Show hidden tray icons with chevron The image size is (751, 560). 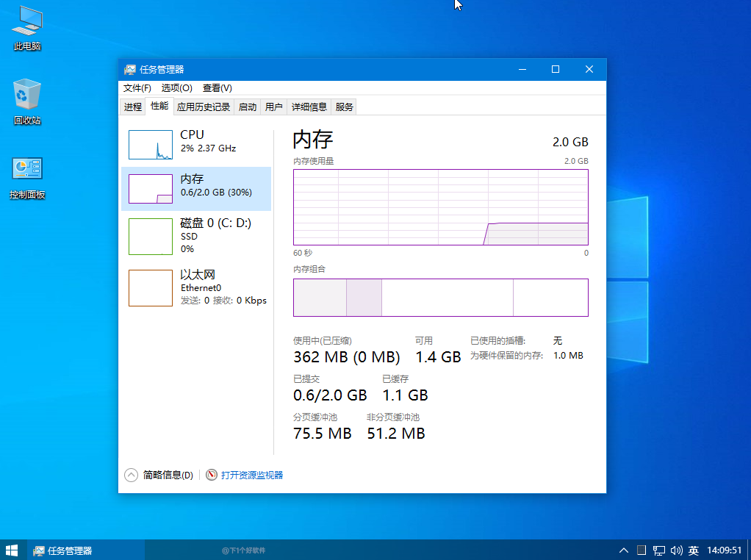click(x=624, y=550)
